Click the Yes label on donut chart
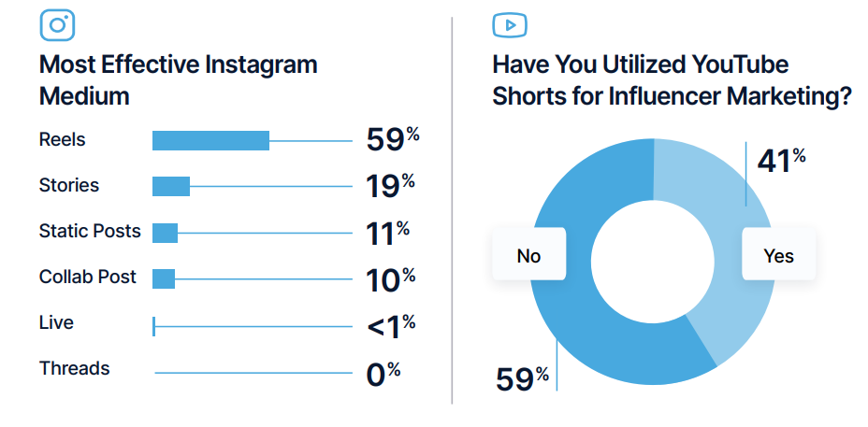 pyautogui.click(x=778, y=255)
